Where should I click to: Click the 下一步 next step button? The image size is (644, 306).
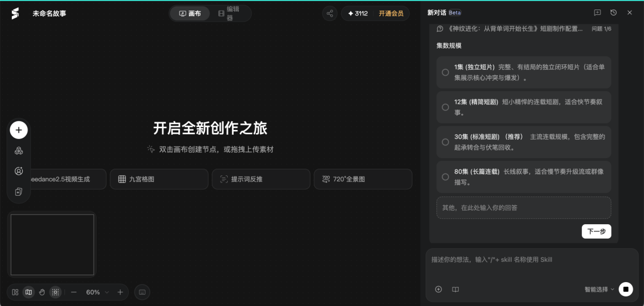(596, 231)
